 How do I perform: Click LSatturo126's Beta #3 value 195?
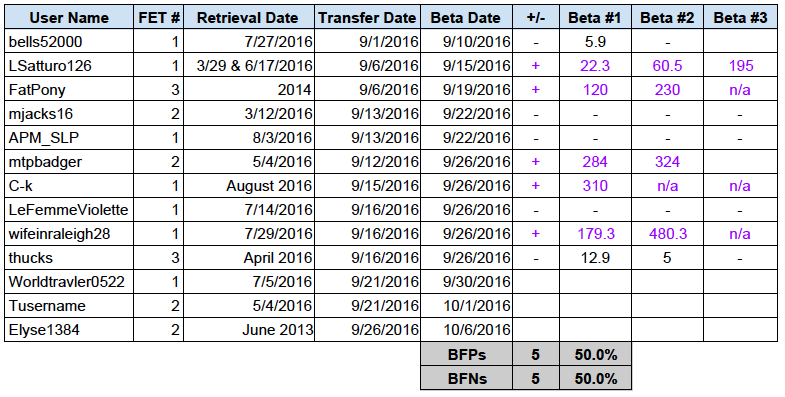tap(740, 66)
